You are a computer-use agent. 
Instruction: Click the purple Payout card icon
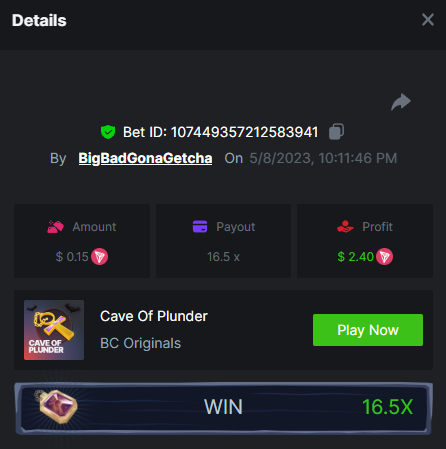click(200, 227)
